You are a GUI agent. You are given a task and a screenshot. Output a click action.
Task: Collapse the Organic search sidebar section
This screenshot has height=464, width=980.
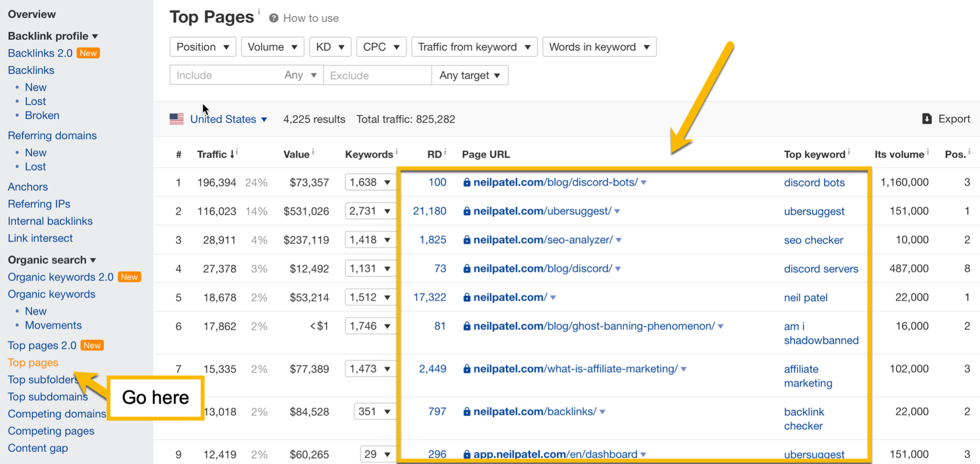click(x=52, y=260)
